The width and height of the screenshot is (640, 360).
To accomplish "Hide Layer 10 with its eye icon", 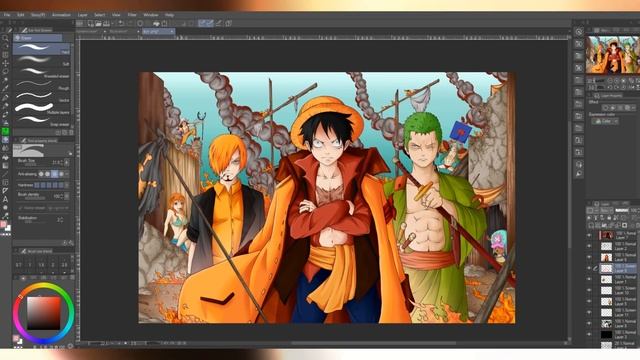I will pos(589,290).
